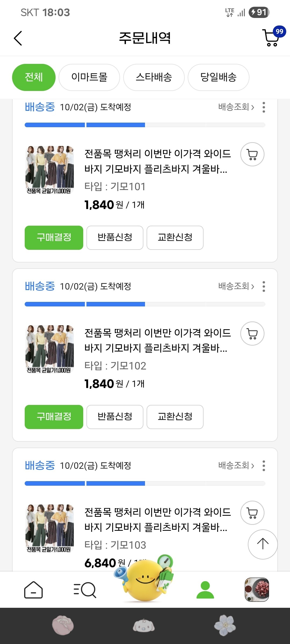Open more options for the 기모102 order
Screen dimensions: 290x644
click(264, 286)
